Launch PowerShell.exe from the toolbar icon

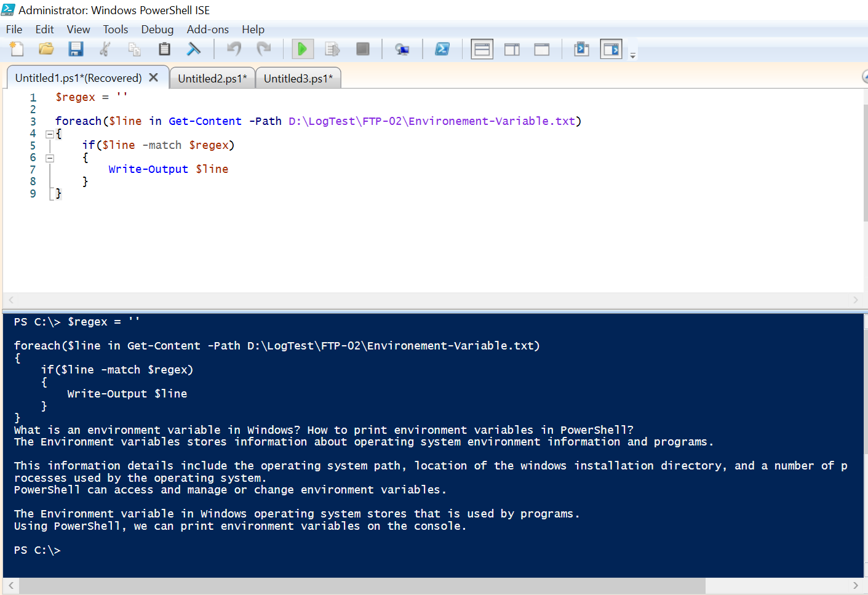[x=442, y=49]
